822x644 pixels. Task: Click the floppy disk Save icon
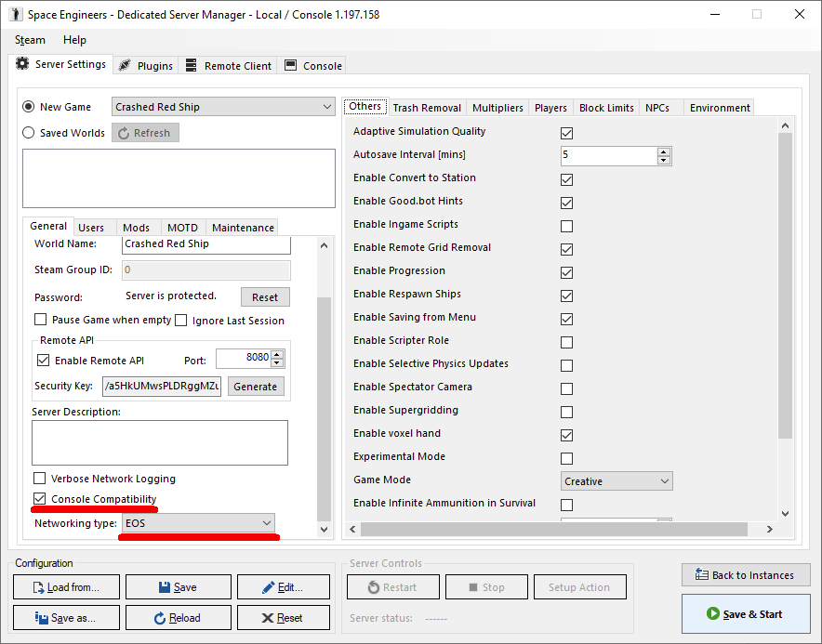pyautogui.click(x=165, y=587)
